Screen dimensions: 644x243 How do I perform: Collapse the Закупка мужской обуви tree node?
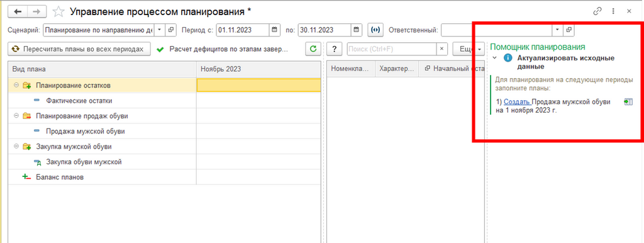click(16, 147)
